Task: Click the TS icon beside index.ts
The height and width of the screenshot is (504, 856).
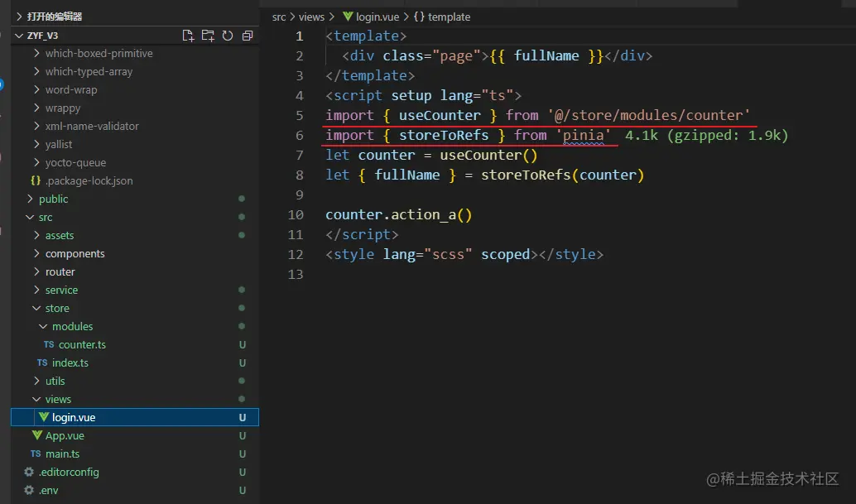Action: 42,362
